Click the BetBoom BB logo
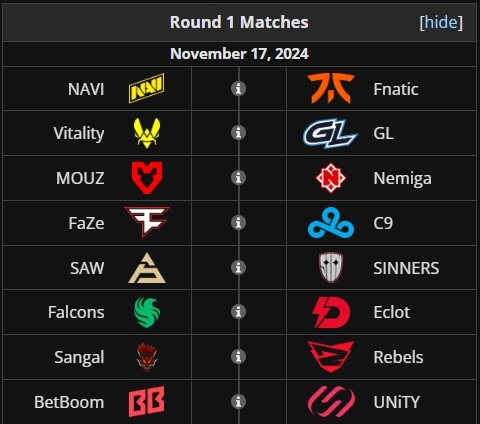 tap(147, 401)
